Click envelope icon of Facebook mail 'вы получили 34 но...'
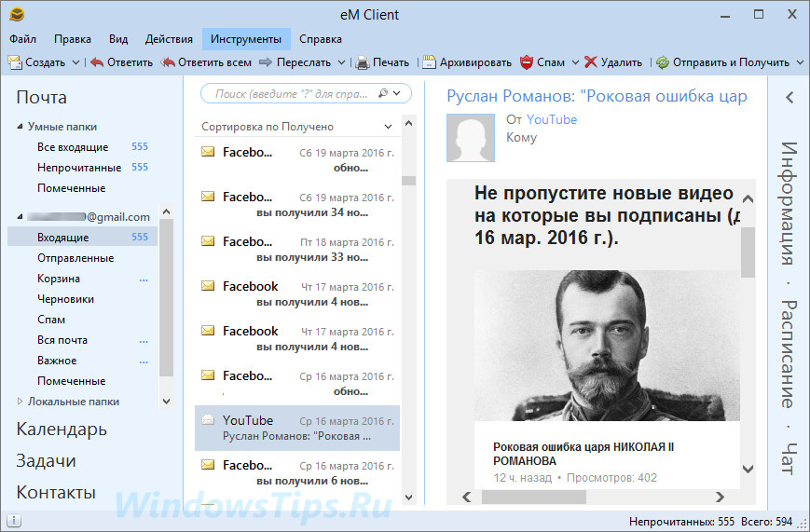The width and height of the screenshot is (810, 532). 208,197
